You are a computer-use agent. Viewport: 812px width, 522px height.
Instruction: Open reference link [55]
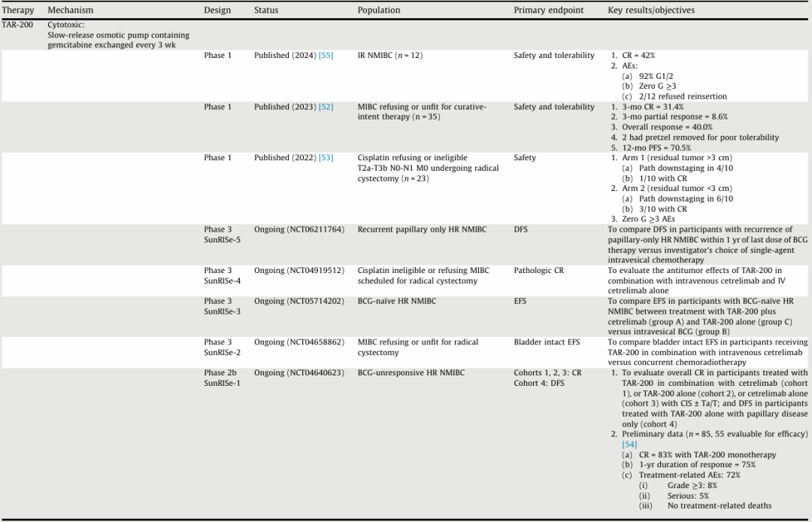pos(326,56)
